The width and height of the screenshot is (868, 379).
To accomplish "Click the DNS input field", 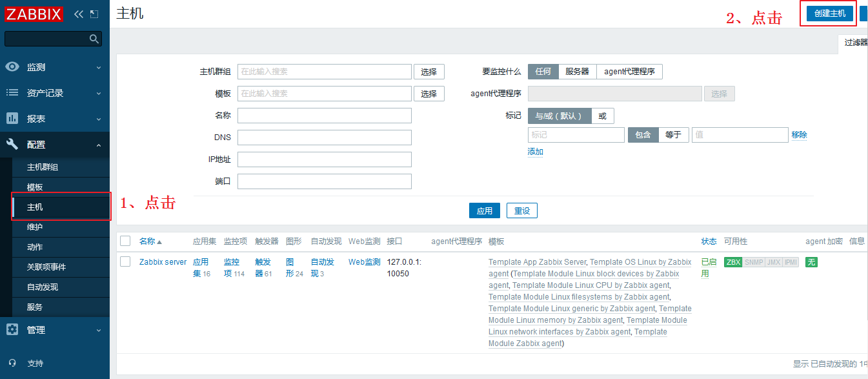I will click(x=325, y=138).
